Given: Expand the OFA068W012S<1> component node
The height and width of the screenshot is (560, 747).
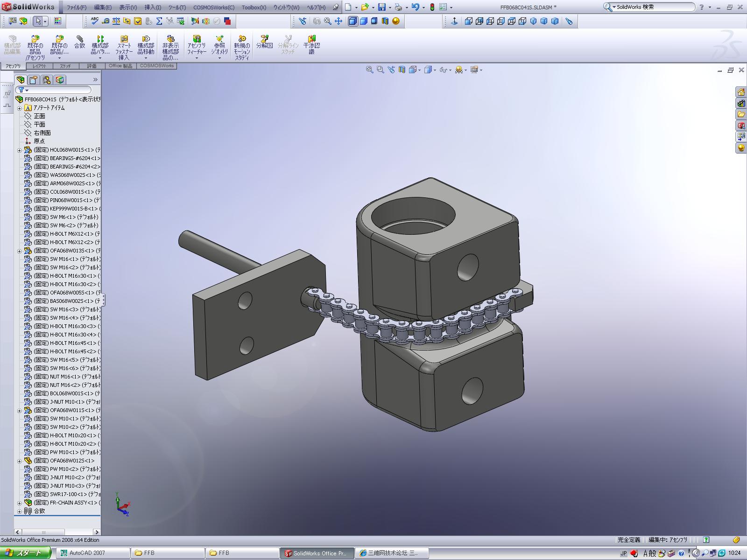Looking at the screenshot, I should pyautogui.click(x=20, y=461).
